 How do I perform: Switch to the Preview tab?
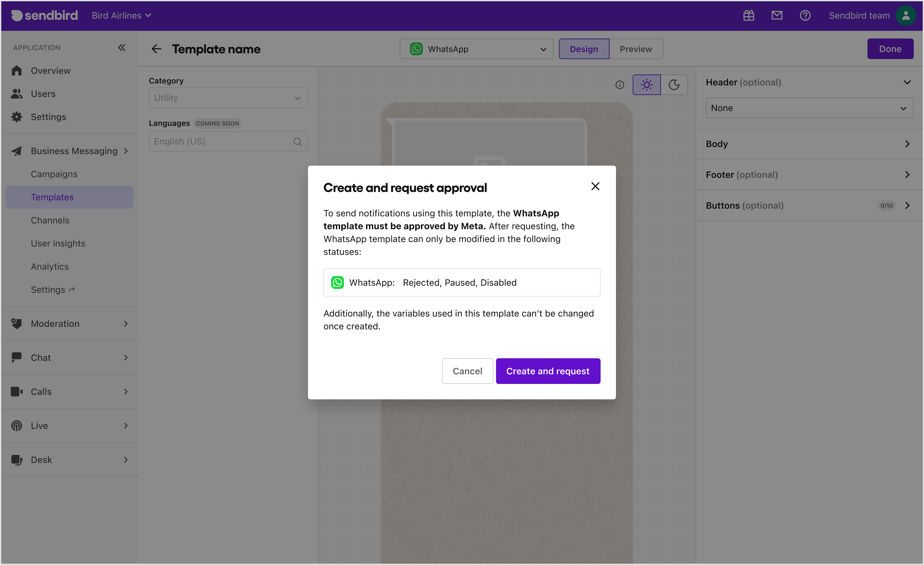point(636,49)
